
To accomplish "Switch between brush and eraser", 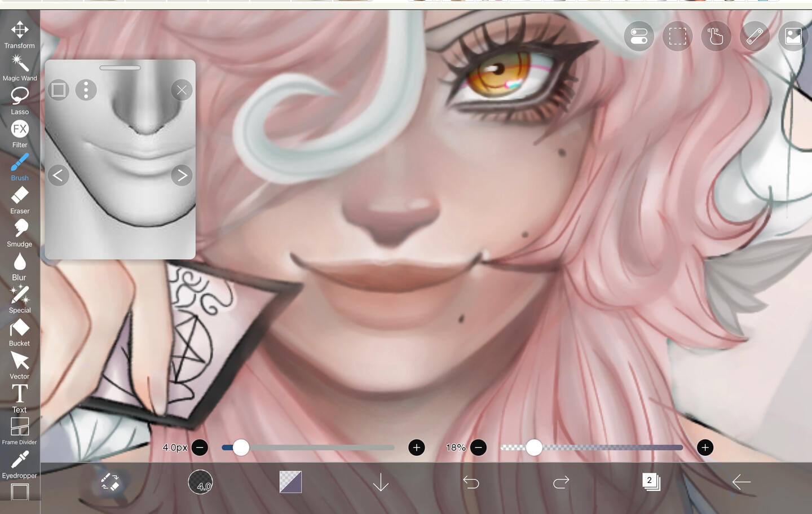I will [x=110, y=482].
